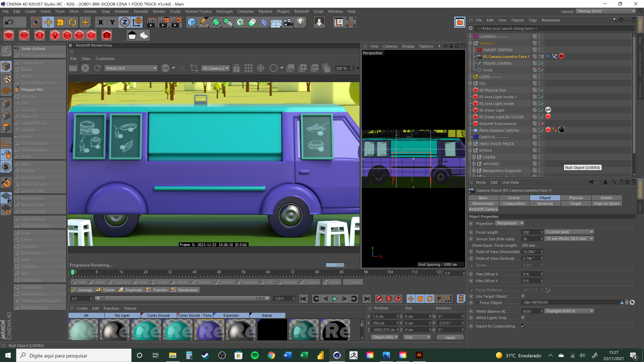Open the Render to Picture Viewer icon

tap(164, 22)
